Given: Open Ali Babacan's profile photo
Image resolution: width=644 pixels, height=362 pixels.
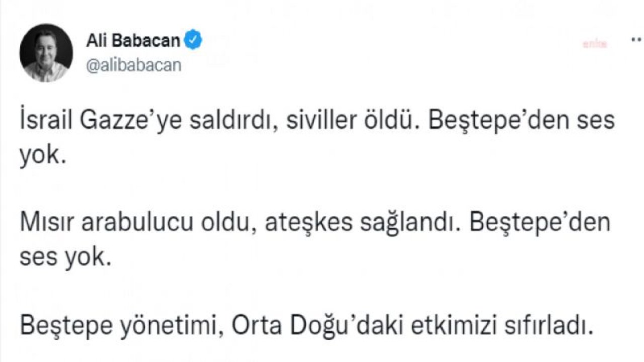Looking at the screenshot, I should pos(46,53).
